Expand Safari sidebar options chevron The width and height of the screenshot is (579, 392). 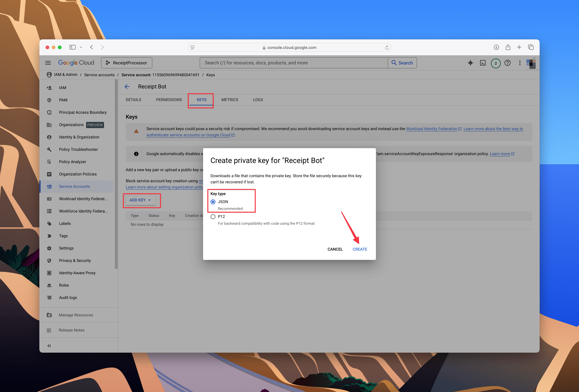pyautogui.click(x=81, y=47)
